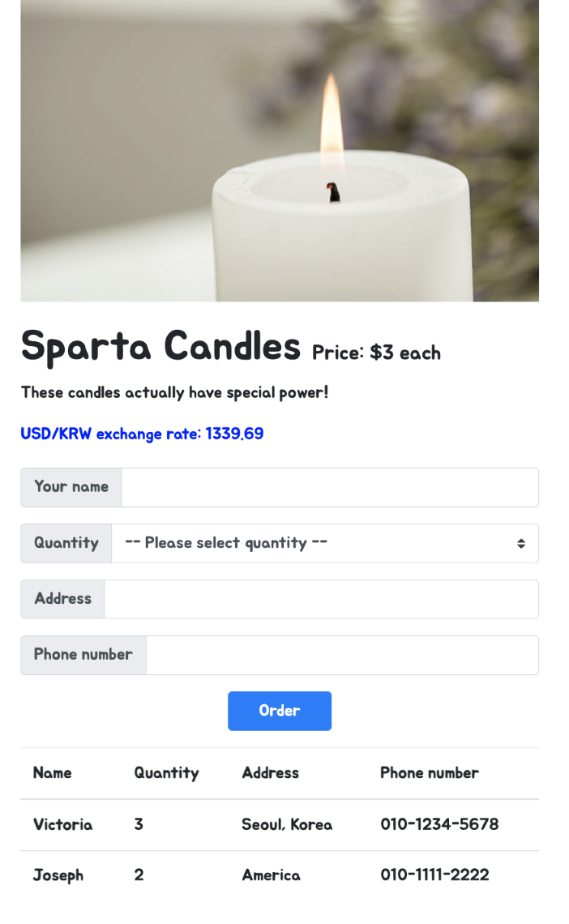The width and height of the screenshot is (569, 924).
Task: Click the Address input field
Action: tap(324, 598)
